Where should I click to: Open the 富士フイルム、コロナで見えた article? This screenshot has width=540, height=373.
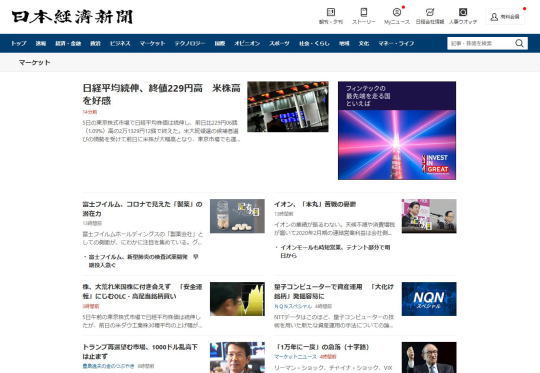pyautogui.click(x=142, y=209)
